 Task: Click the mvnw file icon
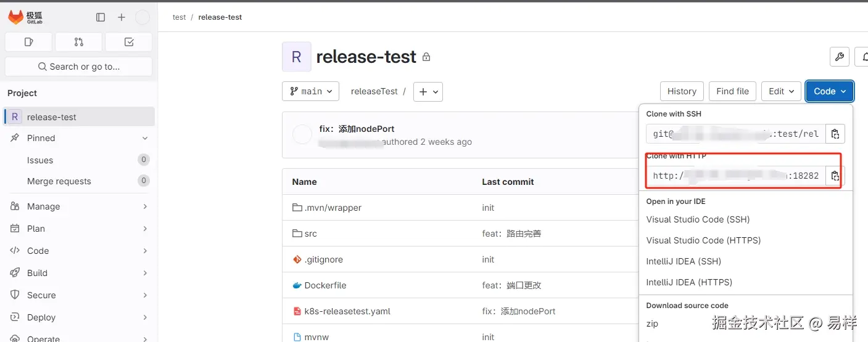297,337
